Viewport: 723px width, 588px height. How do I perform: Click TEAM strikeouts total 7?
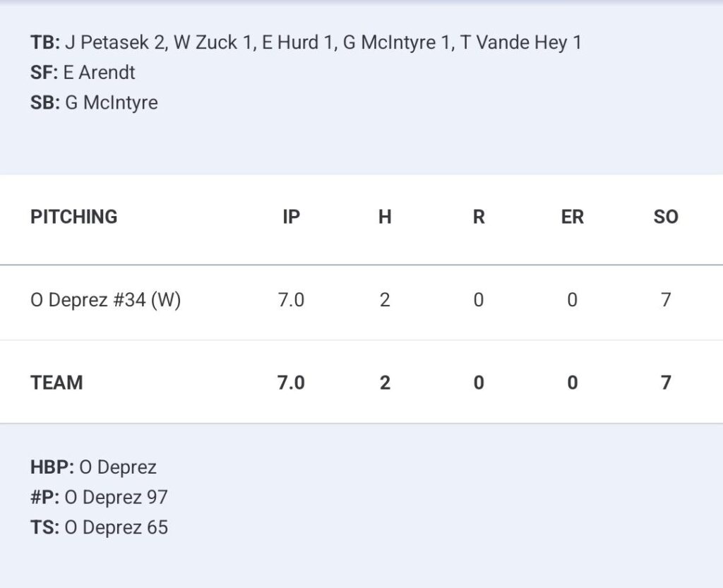666,383
